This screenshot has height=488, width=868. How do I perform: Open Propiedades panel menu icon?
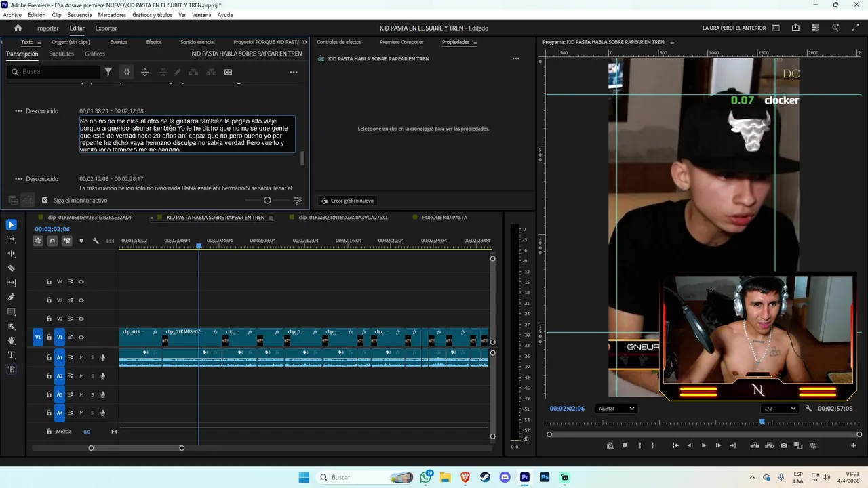point(475,42)
